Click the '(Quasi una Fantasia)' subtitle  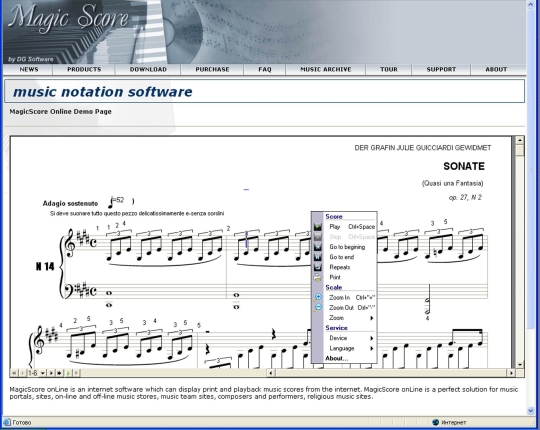tap(452, 183)
